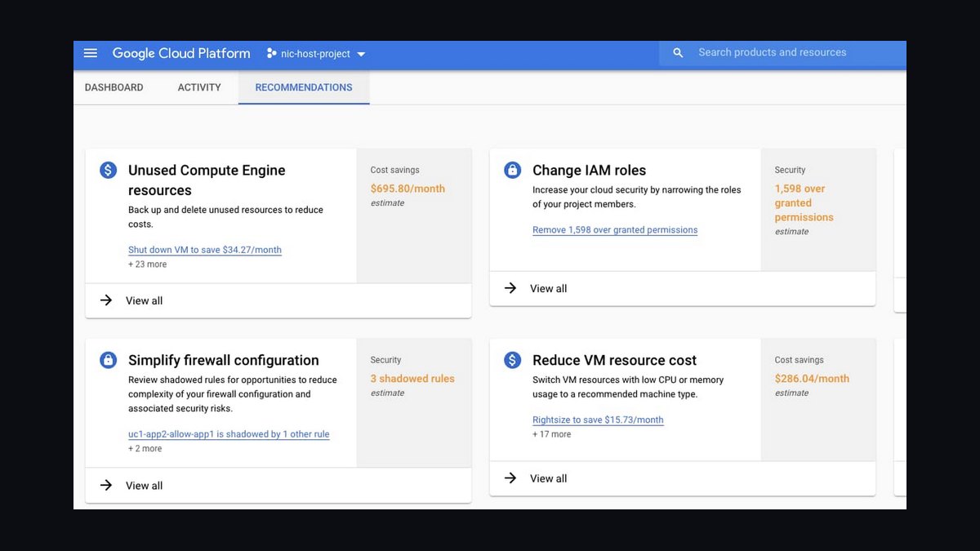The image size is (980, 551).
Task: Click 'Unused Compute Engine resources' card title
Action: click(x=207, y=180)
